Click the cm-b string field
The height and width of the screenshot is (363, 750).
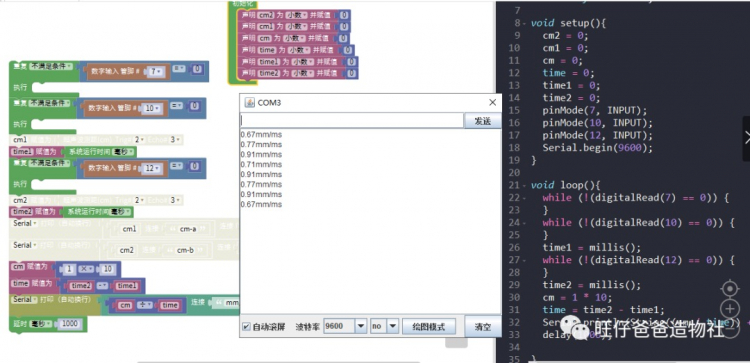pos(185,250)
